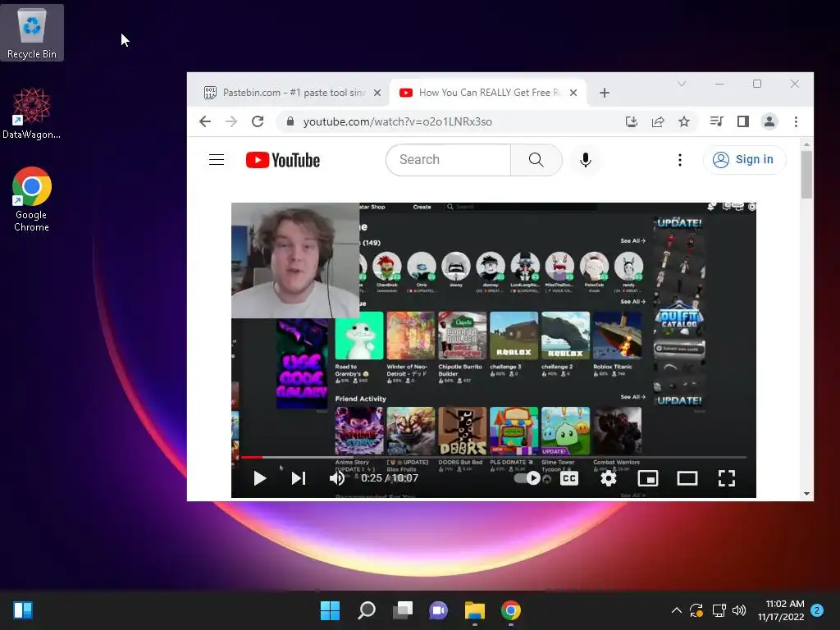The width and height of the screenshot is (840, 630).
Task: Open Task View on the taskbar
Action: 402,610
